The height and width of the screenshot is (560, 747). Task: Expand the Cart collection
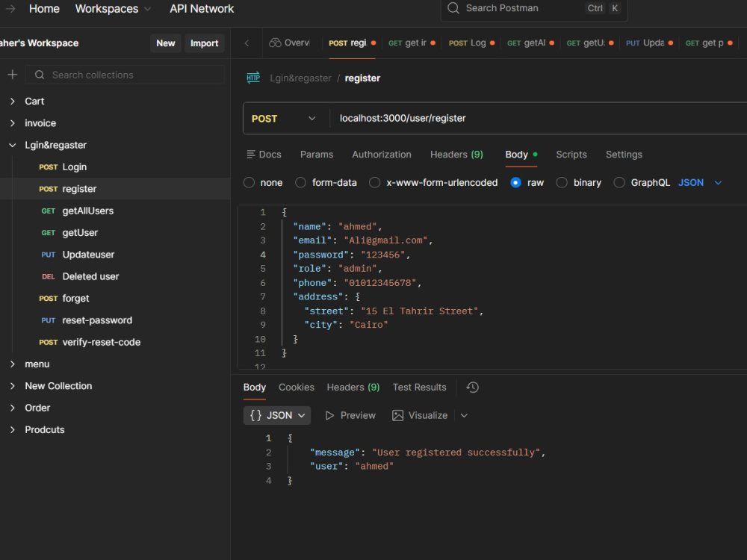[x=13, y=101]
